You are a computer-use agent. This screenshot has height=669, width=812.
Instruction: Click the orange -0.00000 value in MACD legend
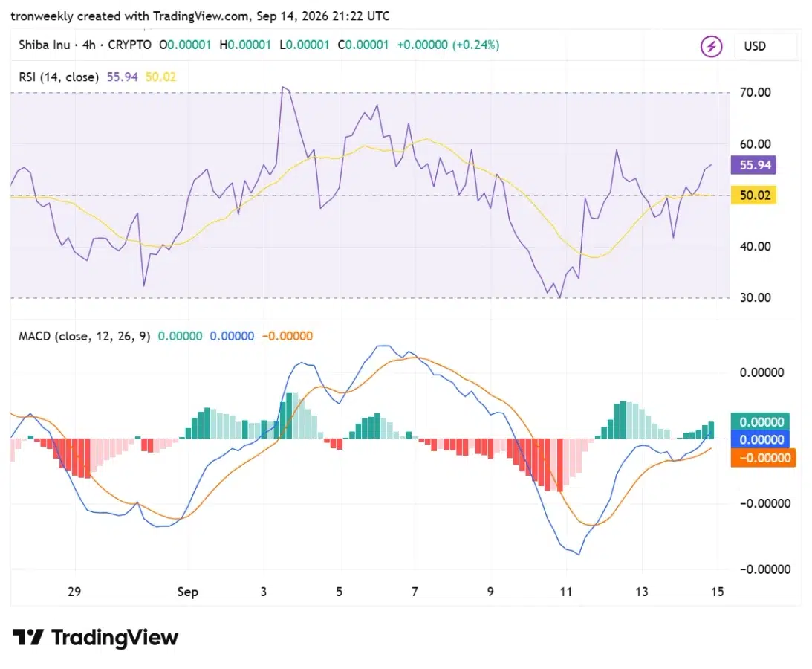tap(287, 336)
